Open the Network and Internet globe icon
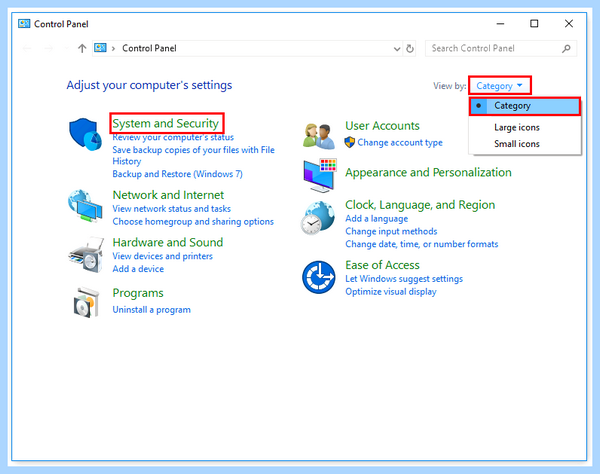Screen dimensions: 600x474 click(85, 206)
